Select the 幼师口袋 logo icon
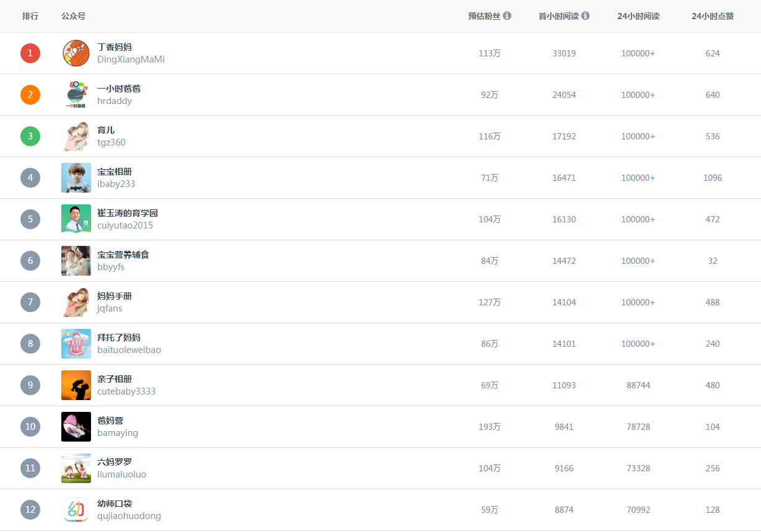The image size is (761, 532). 76,510
